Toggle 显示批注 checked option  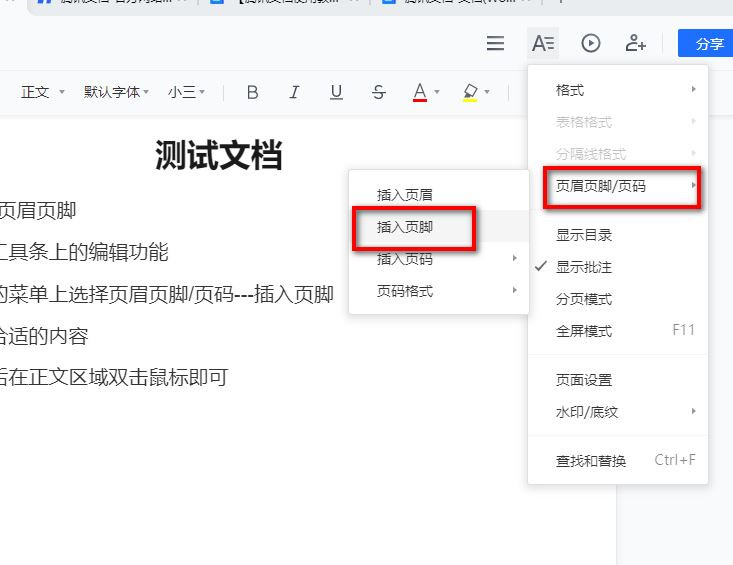(584, 267)
